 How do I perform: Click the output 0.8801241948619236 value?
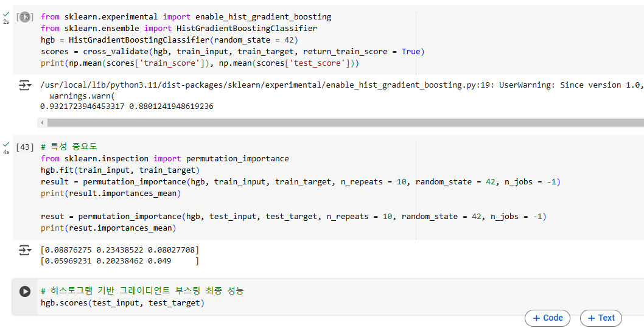tap(171, 106)
